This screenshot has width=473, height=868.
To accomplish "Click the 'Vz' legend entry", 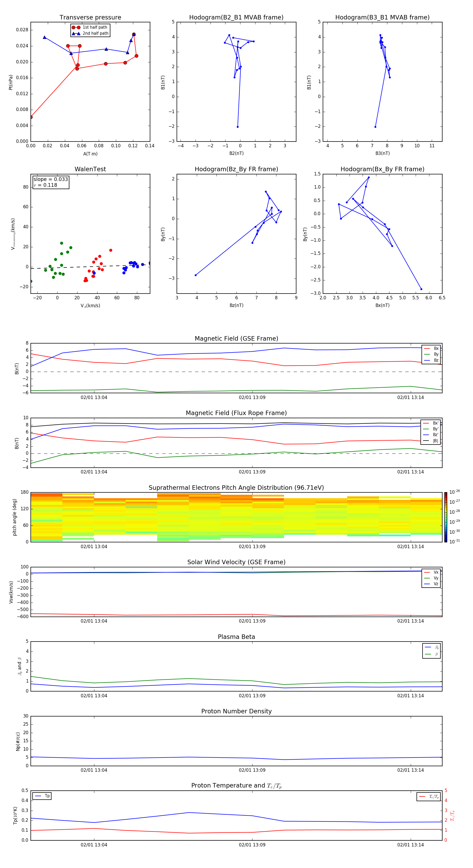I will click(x=431, y=584).
